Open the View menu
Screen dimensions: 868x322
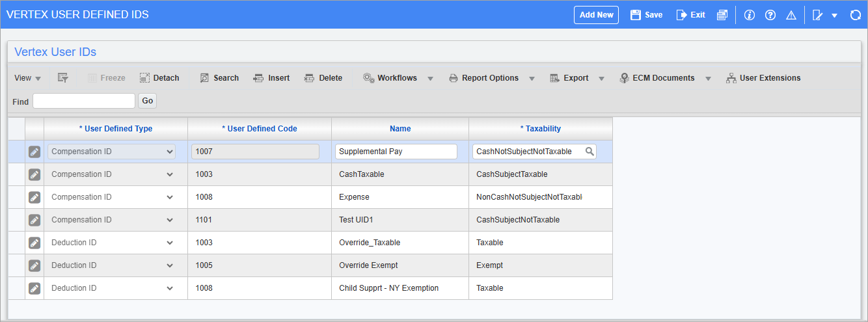tap(27, 78)
